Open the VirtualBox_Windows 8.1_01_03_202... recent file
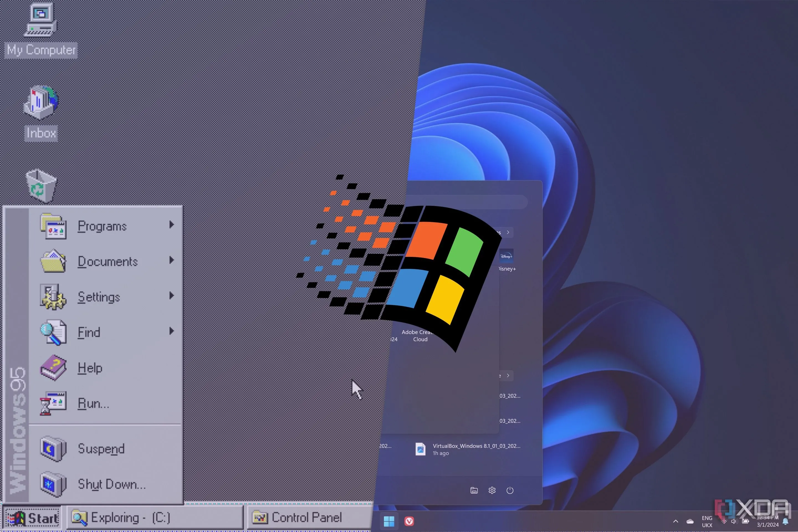Viewport: 798px width, 532px height. point(468,449)
